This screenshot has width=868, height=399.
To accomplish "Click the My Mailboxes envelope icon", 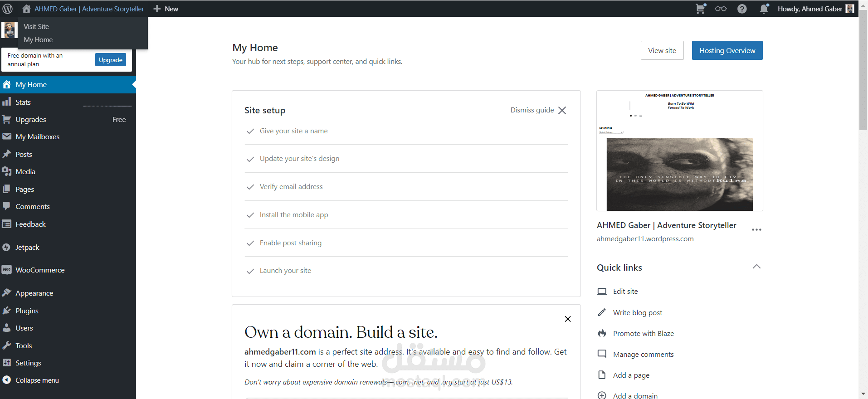I will point(7,136).
